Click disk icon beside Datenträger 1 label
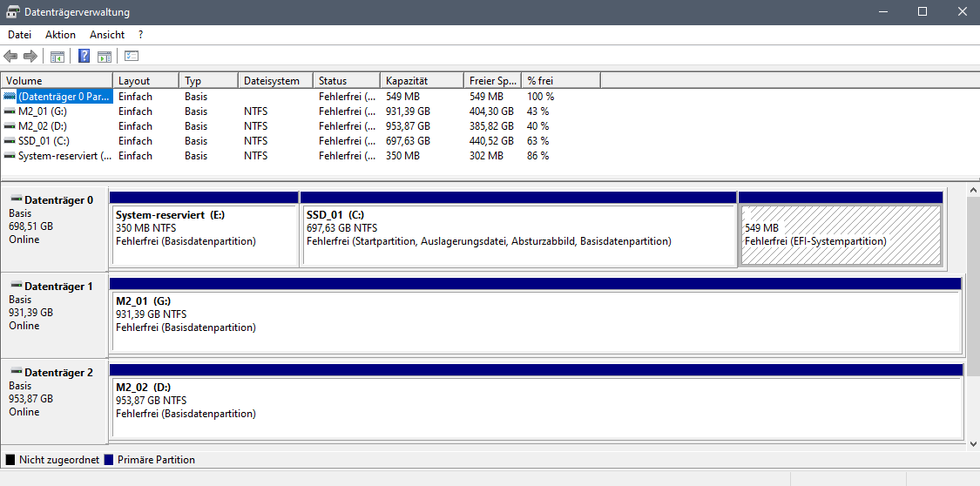This screenshot has width=980, height=486. coord(17,286)
